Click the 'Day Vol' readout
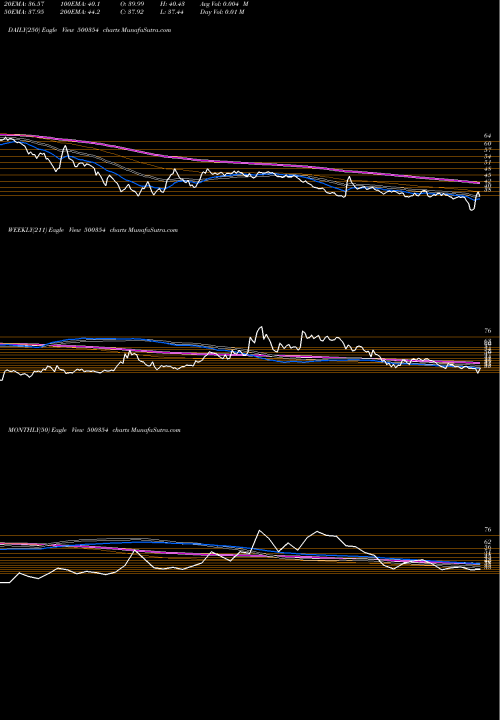The width and height of the screenshot is (500, 720). (x=222, y=12)
